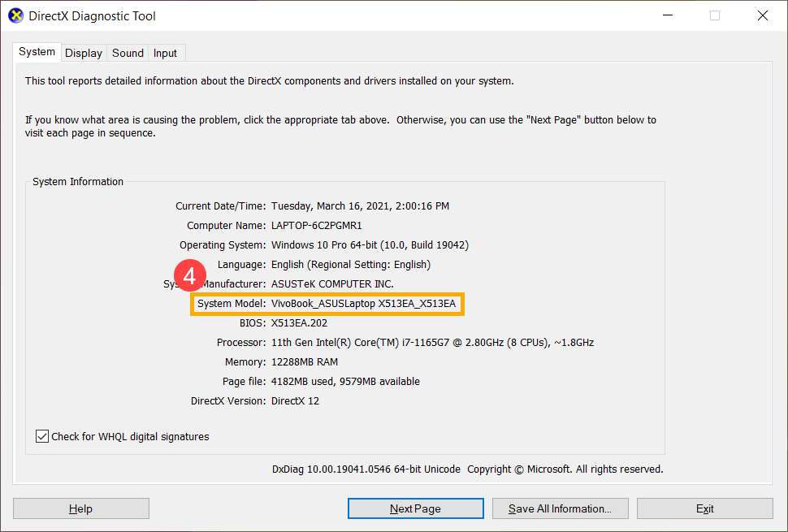Click the DxDiag version copyright text
The width and height of the screenshot is (788, 532).
[x=467, y=469]
